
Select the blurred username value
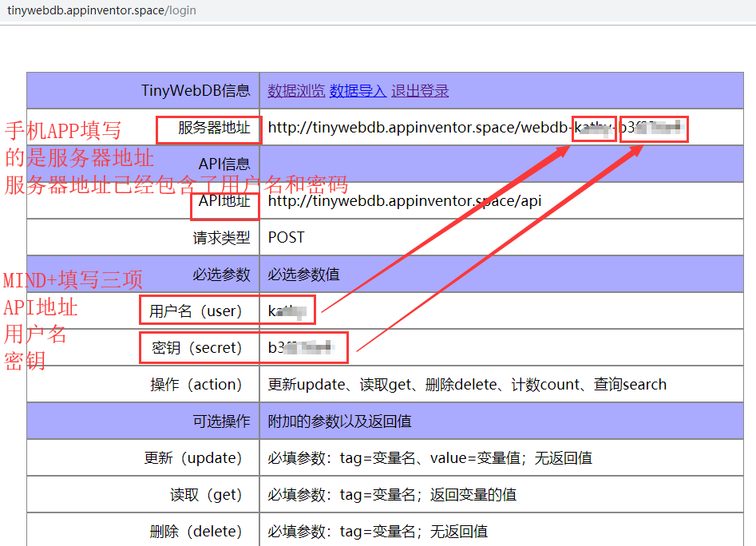pyautogui.click(x=287, y=311)
